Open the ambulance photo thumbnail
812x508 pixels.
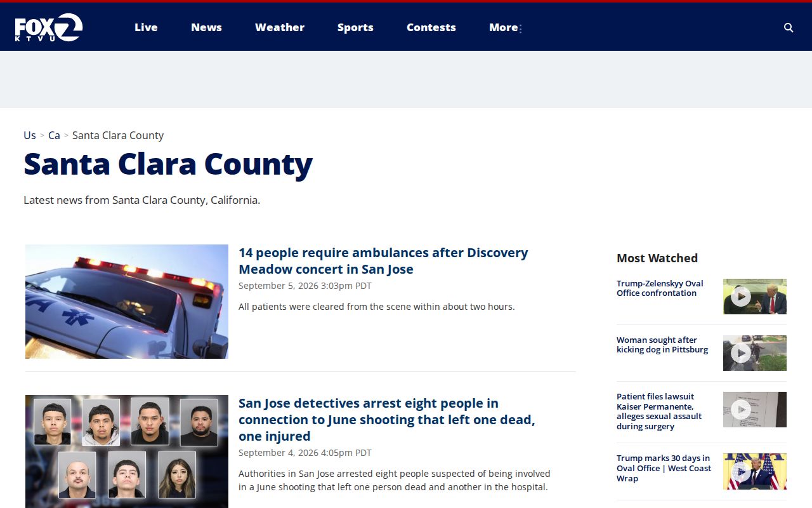[x=127, y=302]
